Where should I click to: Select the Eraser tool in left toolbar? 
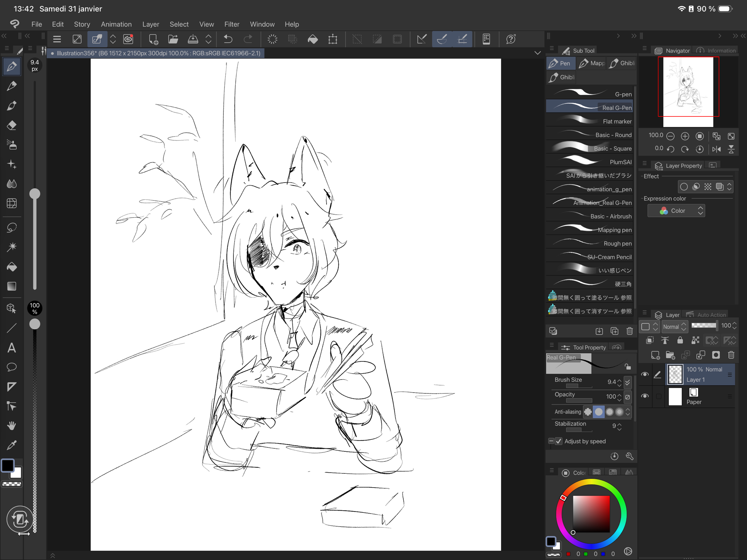coord(12,125)
